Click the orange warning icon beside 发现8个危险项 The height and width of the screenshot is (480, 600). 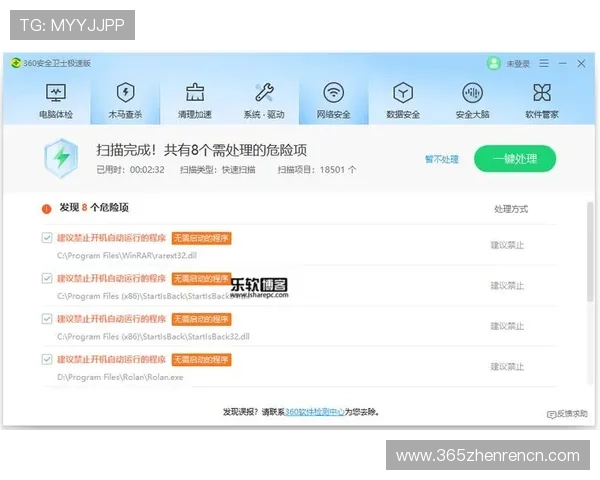[x=46, y=209]
